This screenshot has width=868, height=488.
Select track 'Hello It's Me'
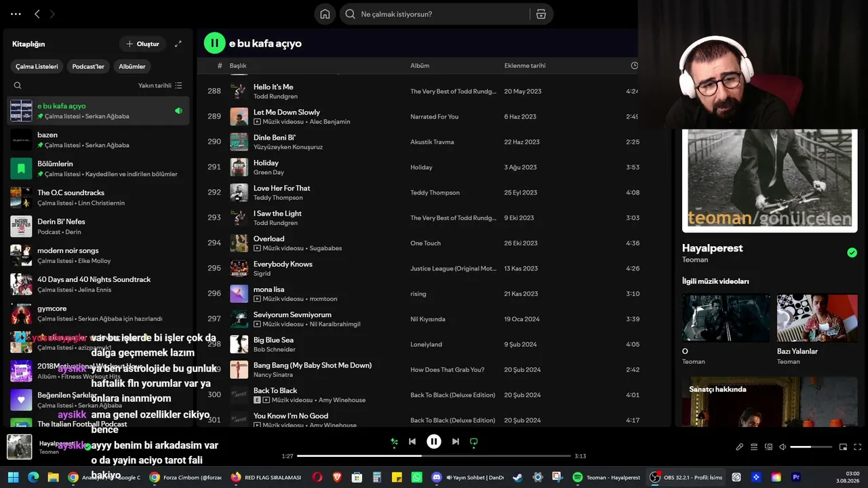[x=273, y=87]
